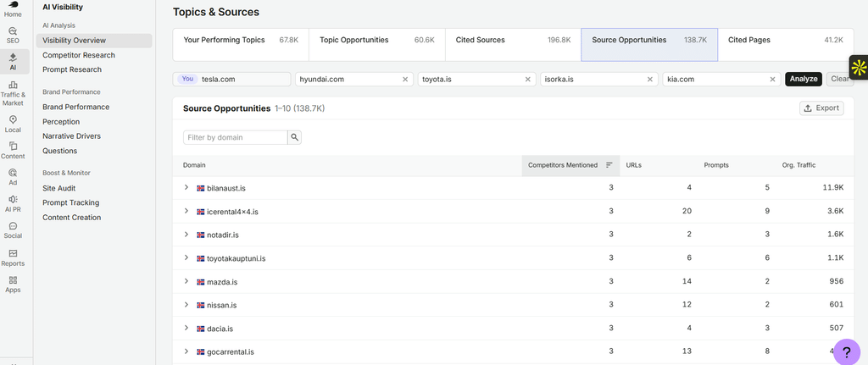
Task: Click the 956 traffic value for mazda.is
Action: [837, 281]
